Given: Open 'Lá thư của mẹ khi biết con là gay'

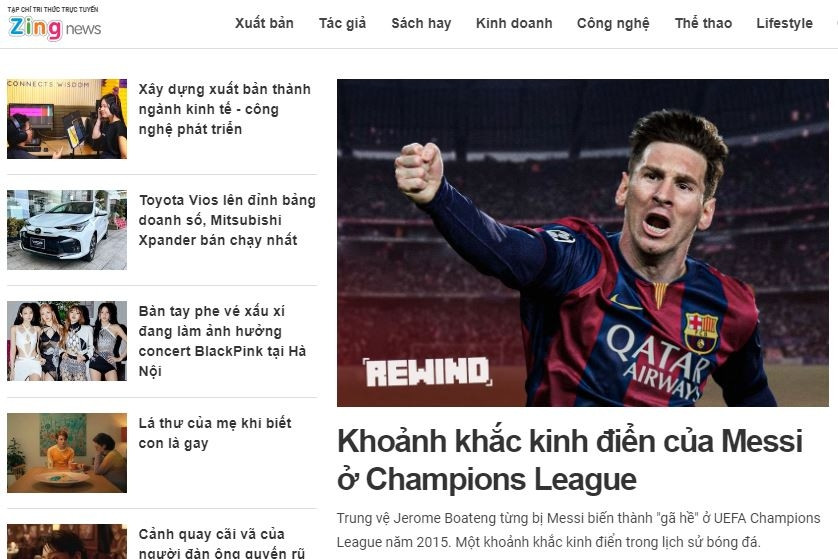Looking at the screenshot, I should [215, 433].
